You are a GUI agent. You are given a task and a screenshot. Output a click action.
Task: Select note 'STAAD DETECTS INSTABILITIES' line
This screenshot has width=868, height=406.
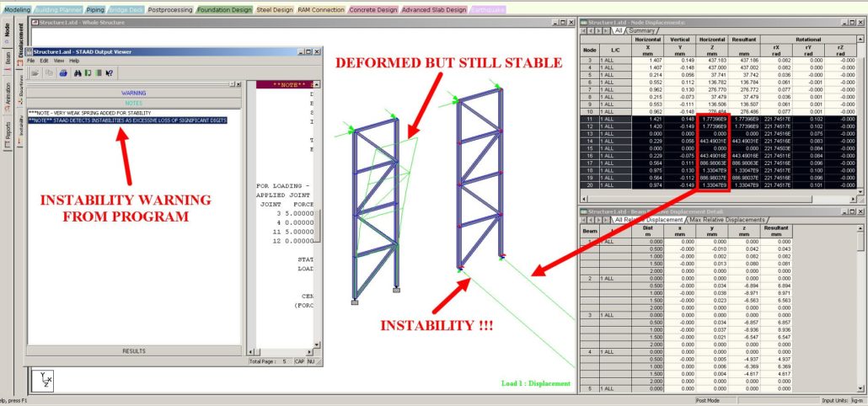127,120
